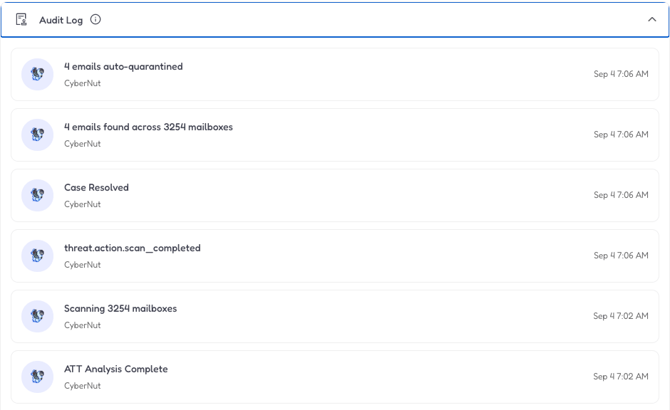Select the 'Case Resolved' entry title
Screen dimensions: 670x410
(x=96, y=187)
